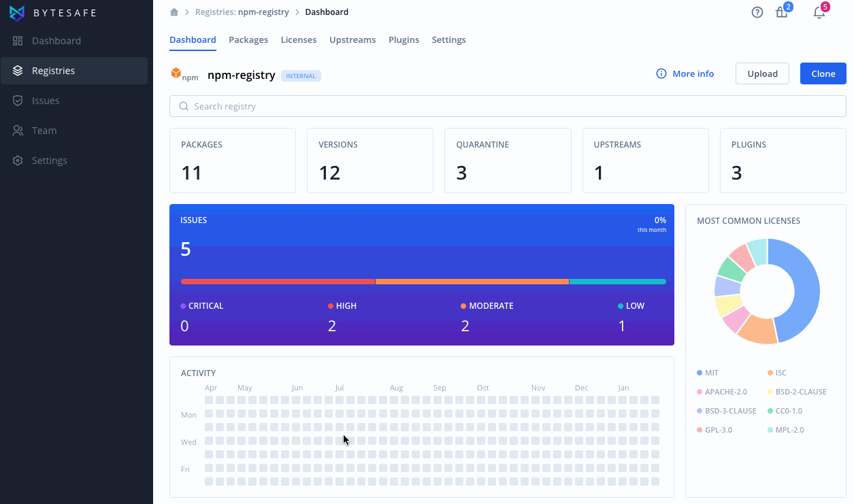Click the Team people icon in sidebar
This screenshot has height=504, width=854.
pos(18,131)
